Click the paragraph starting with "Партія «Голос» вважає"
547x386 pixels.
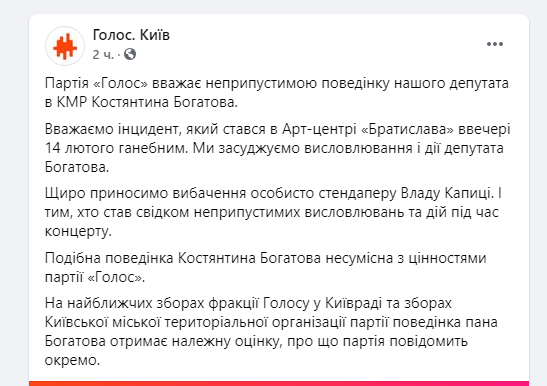pos(277,93)
